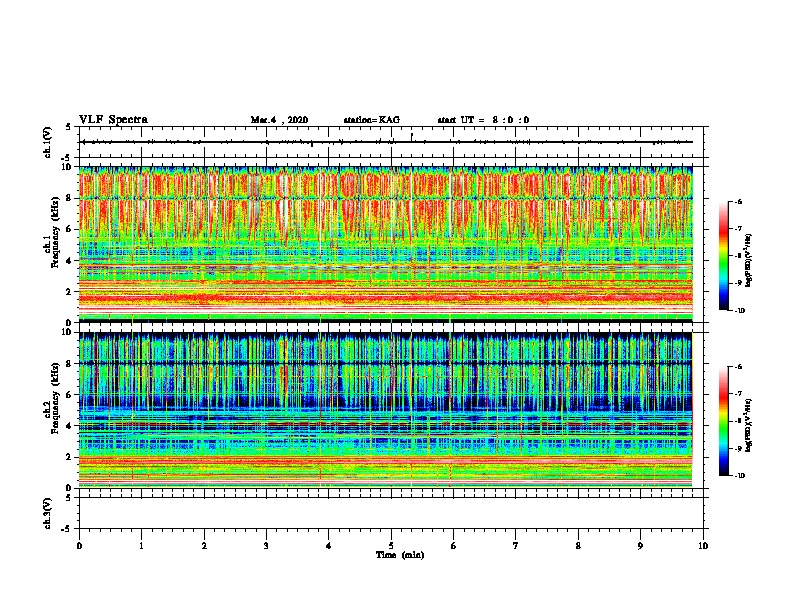Click the "-6" tick on ch.2 colorbar
Screen dimensions: 792x612
[738, 367]
